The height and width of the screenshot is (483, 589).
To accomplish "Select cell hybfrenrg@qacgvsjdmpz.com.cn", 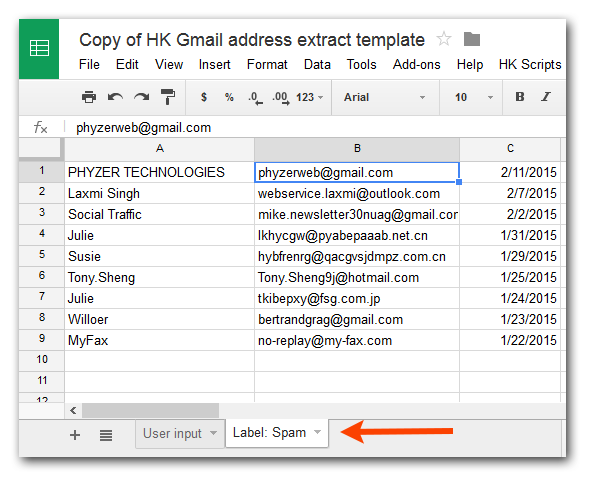I will [357, 257].
